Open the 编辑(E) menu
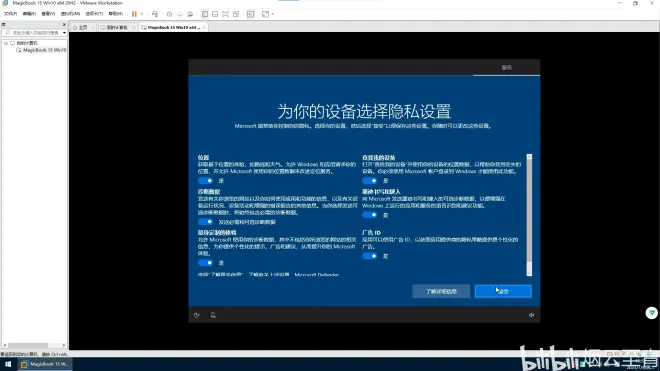This screenshot has width=660, height=371. click(29, 14)
